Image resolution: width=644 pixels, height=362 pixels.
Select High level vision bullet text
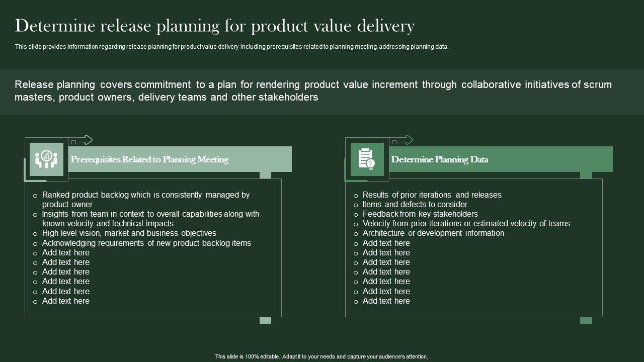tap(129, 233)
